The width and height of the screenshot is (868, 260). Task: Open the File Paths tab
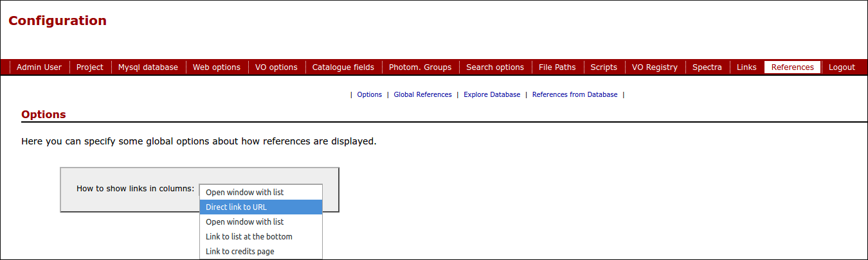[x=557, y=67]
